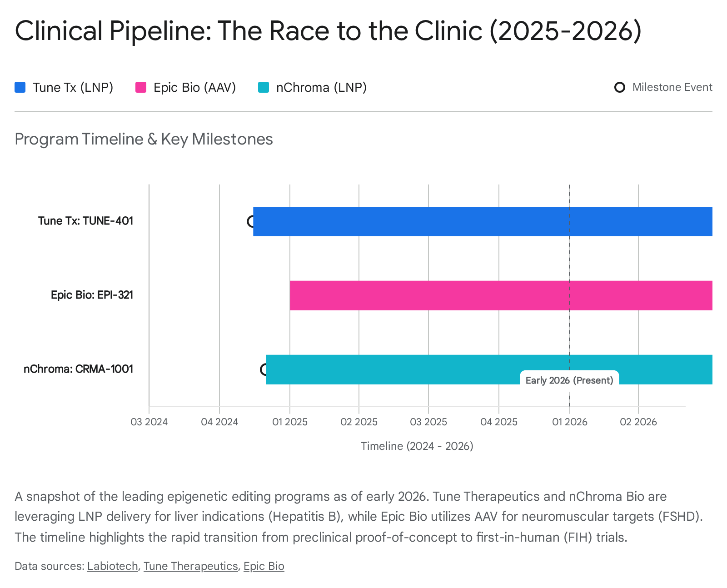Open the Labiotech data source link
The image size is (727, 588).
coord(112,566)
